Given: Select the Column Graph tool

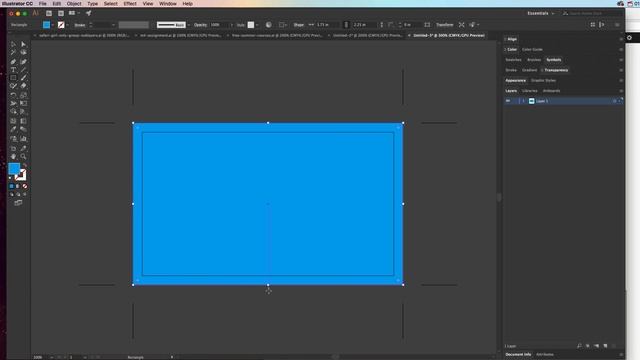Looking at the screenshot, I should [23, 139].
